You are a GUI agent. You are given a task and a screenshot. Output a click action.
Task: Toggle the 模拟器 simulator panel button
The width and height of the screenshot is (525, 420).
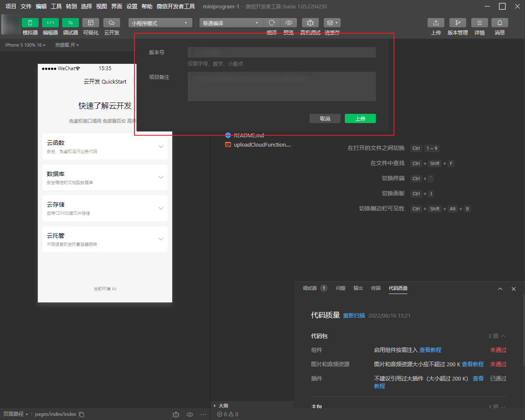pyautogui.click(x=30, y=23)
